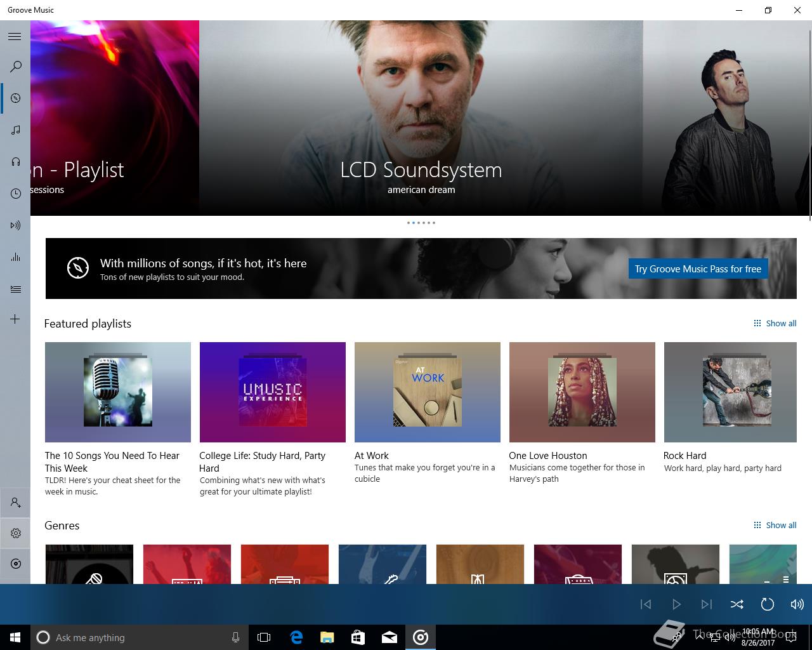Open Now Playing speaker-waves sidebar icon
The height and width of the screenshot is (650, 812).
click(16, 225)
